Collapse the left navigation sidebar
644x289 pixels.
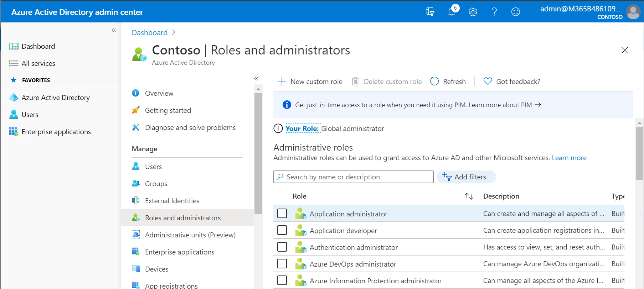(x=114, y=30)
